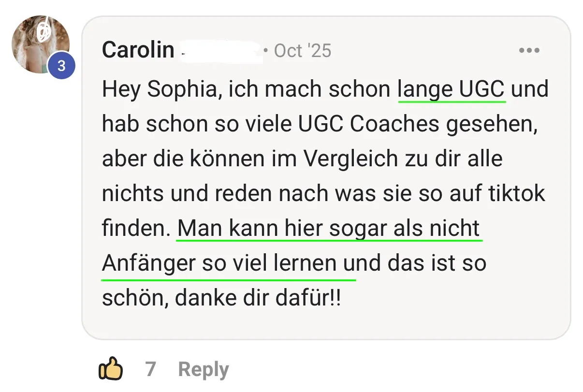Click Carolin's profile avatar
Viewport: 583px width, 392px height.
(40, 44)
